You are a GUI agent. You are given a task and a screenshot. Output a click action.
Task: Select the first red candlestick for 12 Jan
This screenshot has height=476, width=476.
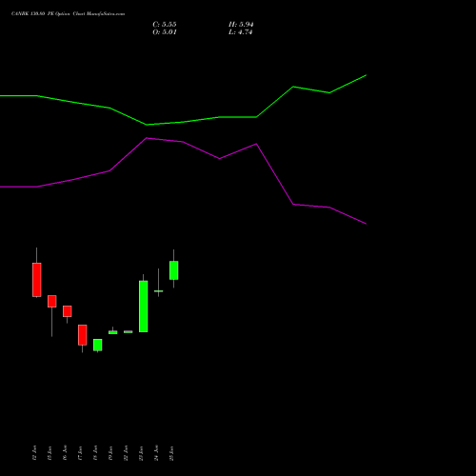pyautogui.click(x=37, y=280)
